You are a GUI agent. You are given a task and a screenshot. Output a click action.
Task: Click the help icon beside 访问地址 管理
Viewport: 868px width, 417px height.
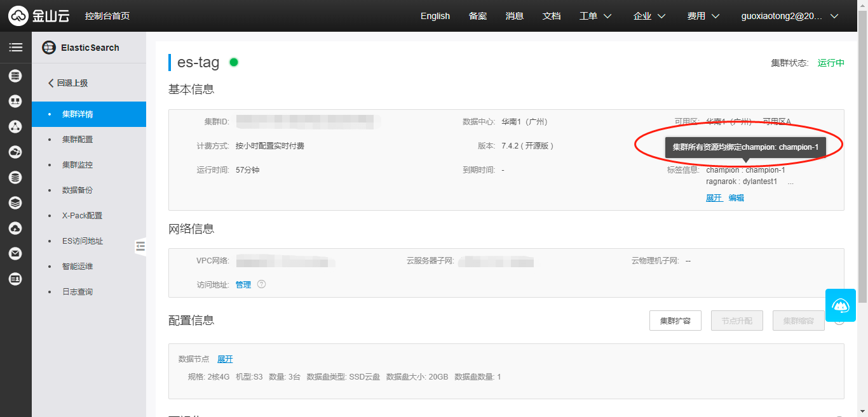coord(261,284)
